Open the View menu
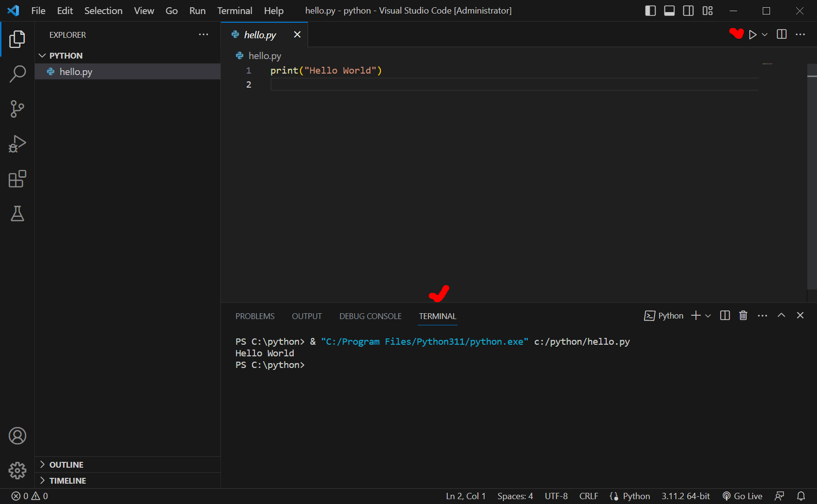 (x=144, y=11)
